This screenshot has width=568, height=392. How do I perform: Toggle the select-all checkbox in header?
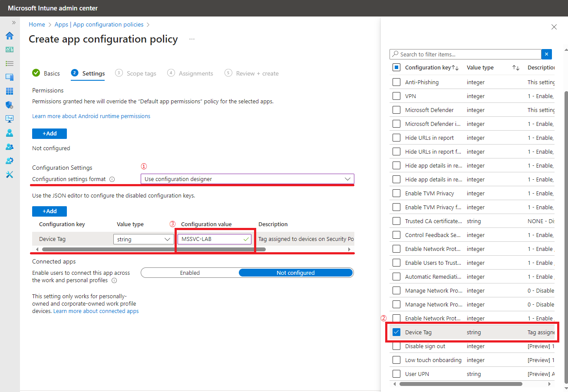396,67
